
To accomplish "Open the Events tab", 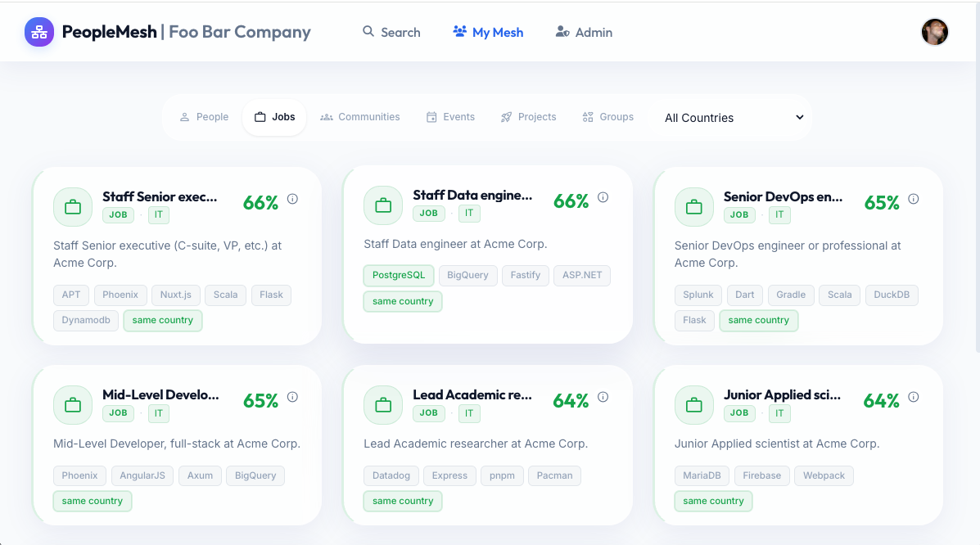I will (x=450, y=117).
